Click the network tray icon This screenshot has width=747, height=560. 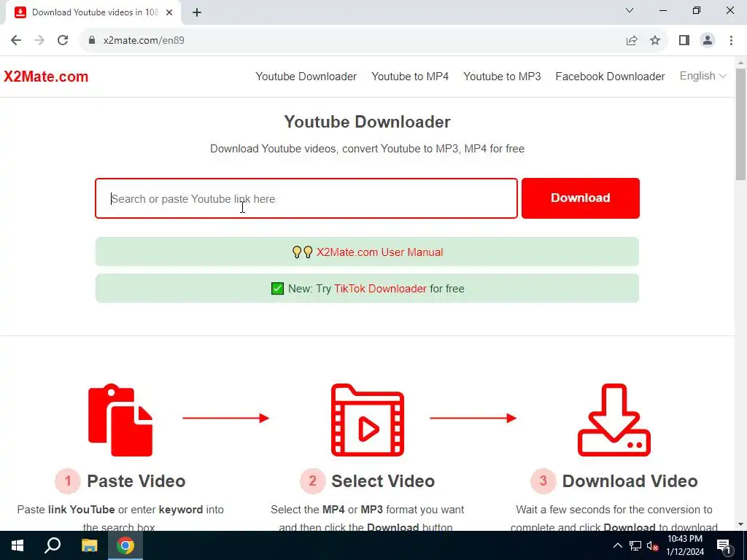tap(635, 545)
